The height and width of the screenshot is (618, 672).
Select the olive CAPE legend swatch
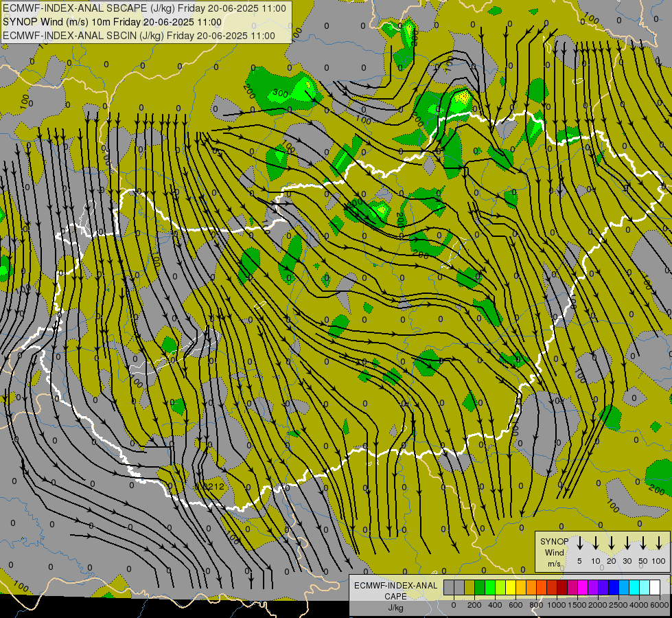(470, 587)
